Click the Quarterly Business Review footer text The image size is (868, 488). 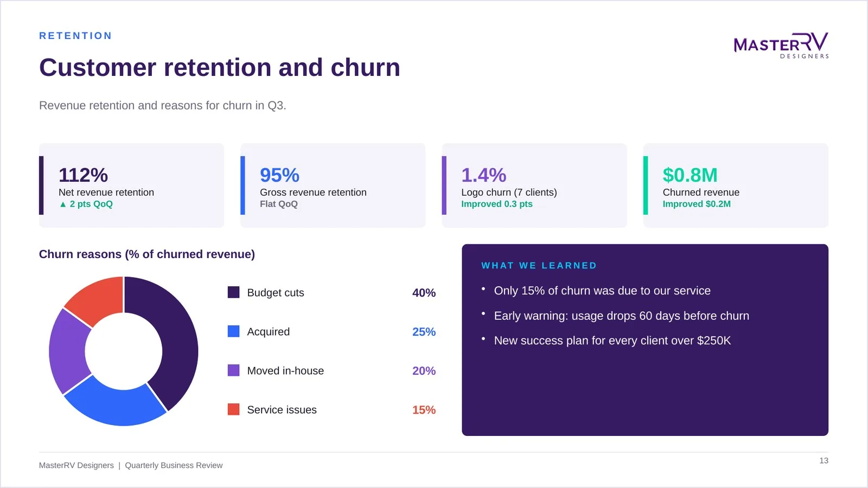coord(174,465)
